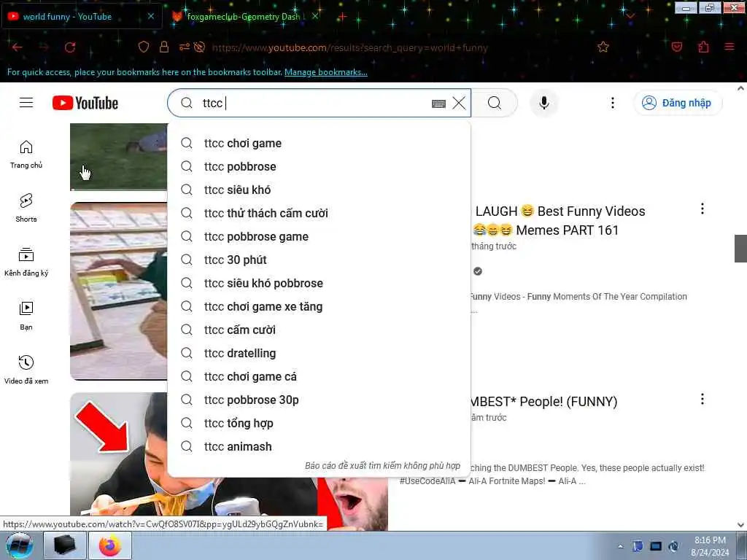Open Firefox from the taskbar
Screen dimensions: 747x560
point(110,545)
